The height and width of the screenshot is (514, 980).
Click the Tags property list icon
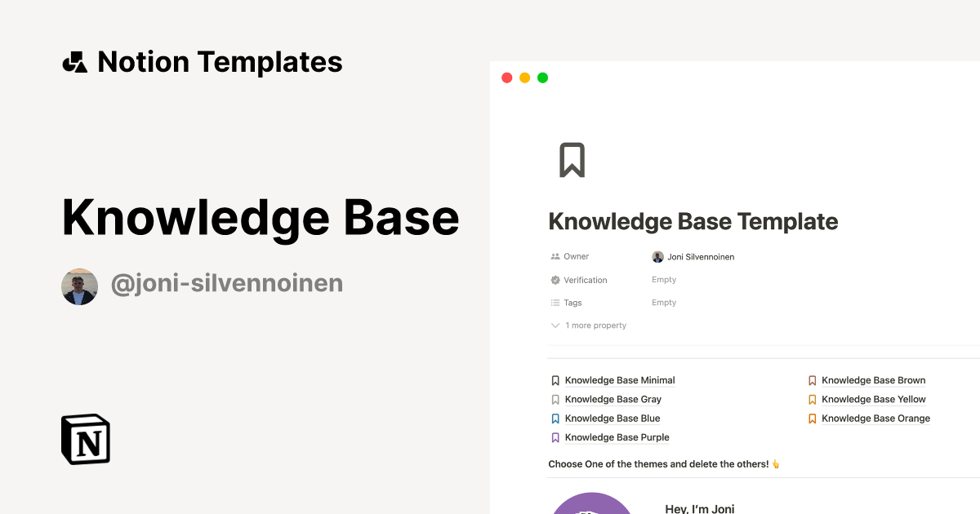556,303
